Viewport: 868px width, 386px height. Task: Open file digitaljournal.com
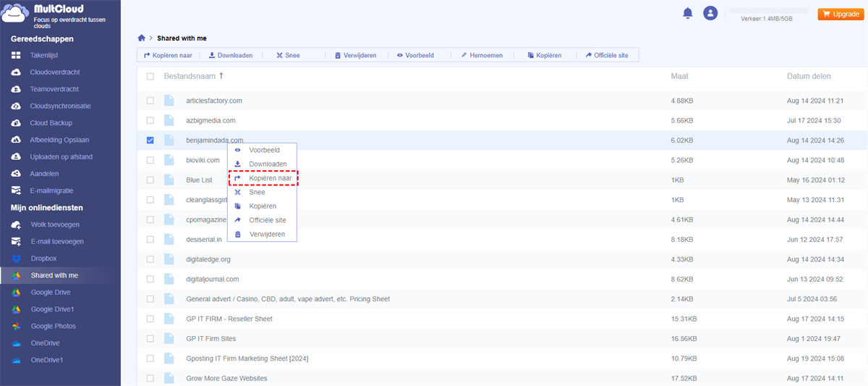click(x=212, y=279)
